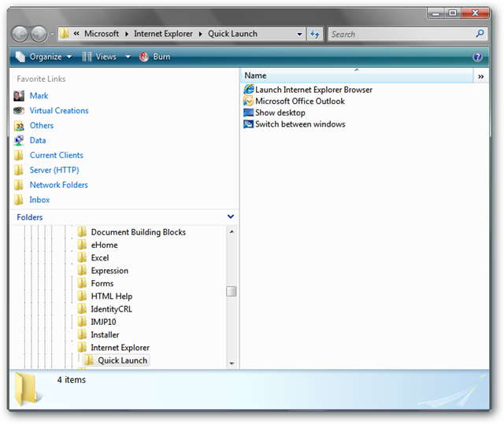Open Virtual Creations favorite link
This screenshot has width=504, height=424.
pyautogui.click(x=59, y=111)
